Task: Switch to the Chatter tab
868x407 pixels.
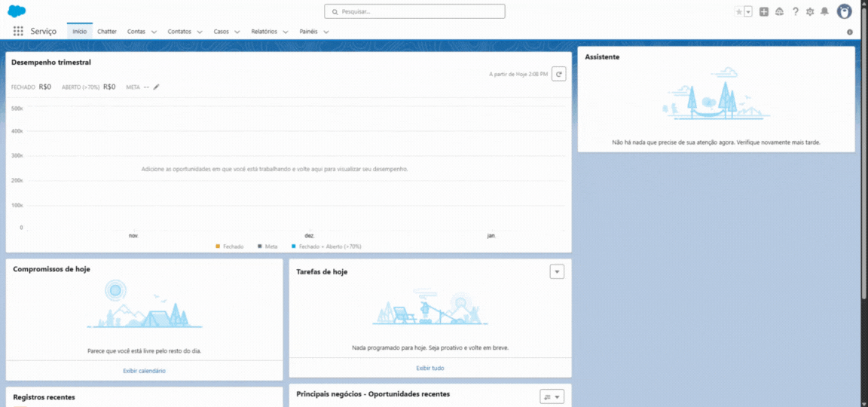Action: pos(107,32)
